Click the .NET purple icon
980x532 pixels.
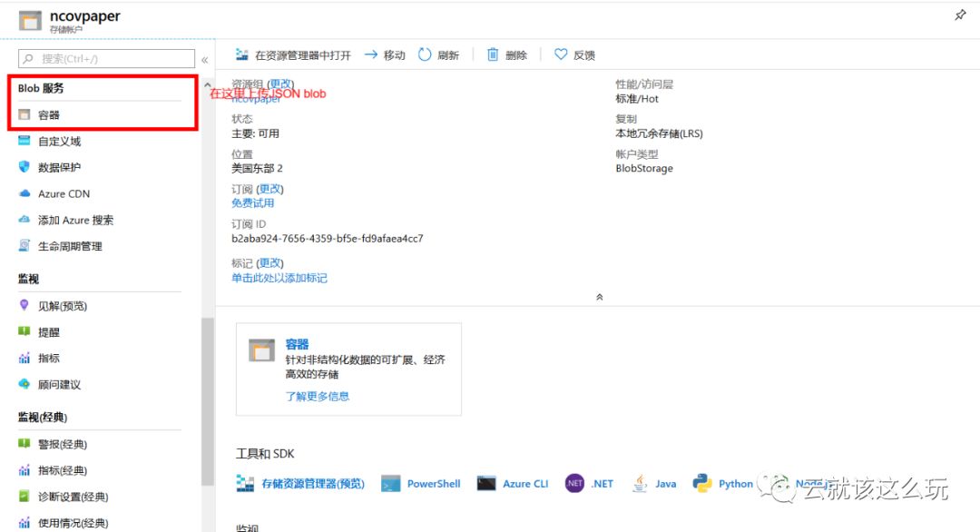(574, 483)
